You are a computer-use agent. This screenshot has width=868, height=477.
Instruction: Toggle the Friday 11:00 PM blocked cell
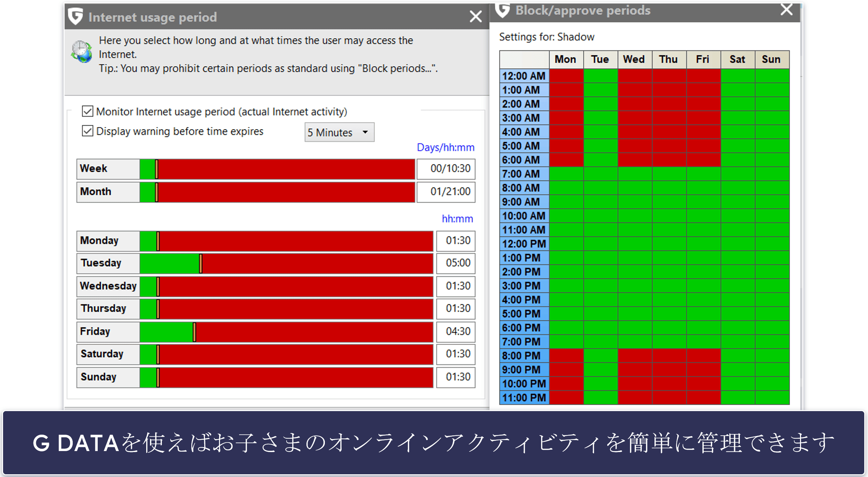coord(704,398)
